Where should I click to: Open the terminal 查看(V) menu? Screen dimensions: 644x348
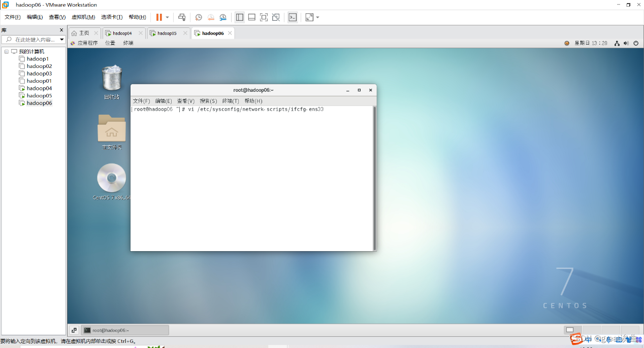pos(186,101)
